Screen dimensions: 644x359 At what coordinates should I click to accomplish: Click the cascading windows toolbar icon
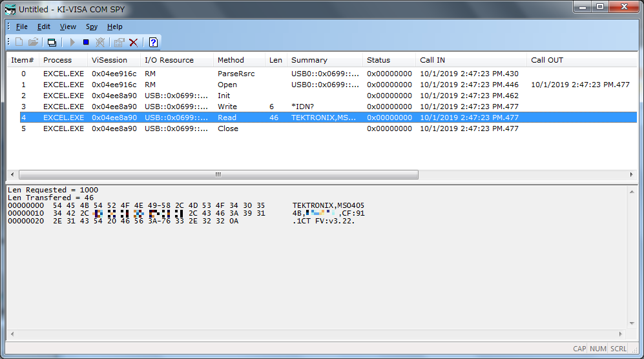pos(52,43)
